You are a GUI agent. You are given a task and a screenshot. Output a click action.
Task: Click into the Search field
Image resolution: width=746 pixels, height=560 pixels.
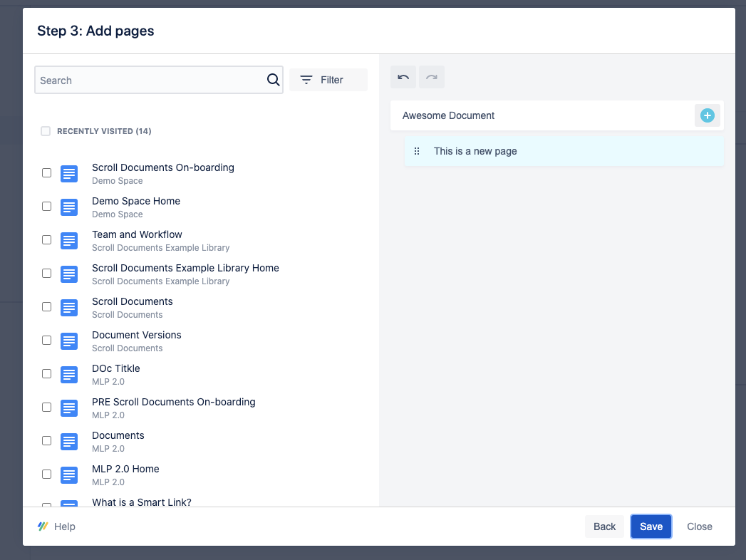click(150, 81)
